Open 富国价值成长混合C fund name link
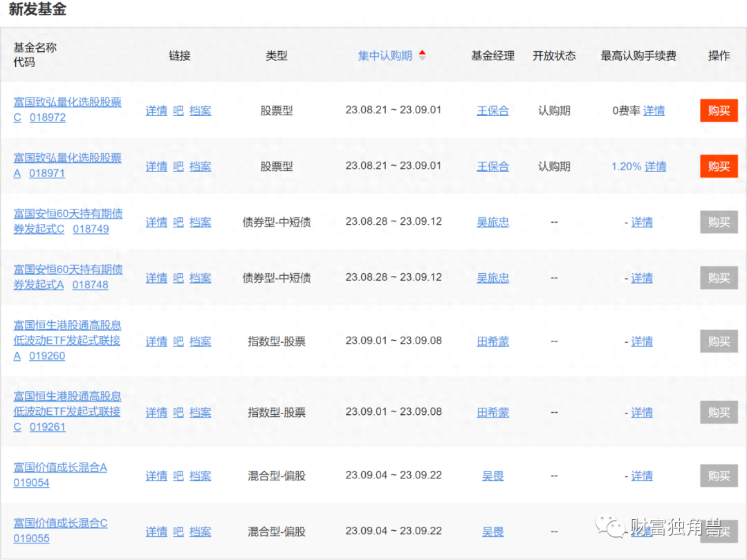The image size is (747, 560). click(60, 523)
